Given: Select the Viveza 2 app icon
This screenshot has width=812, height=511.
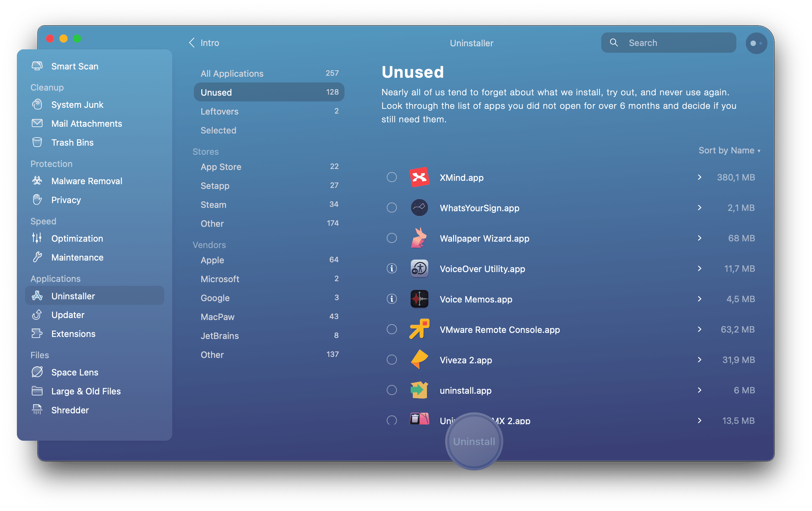Looking at the screenshot, I should tap(420, 359).
